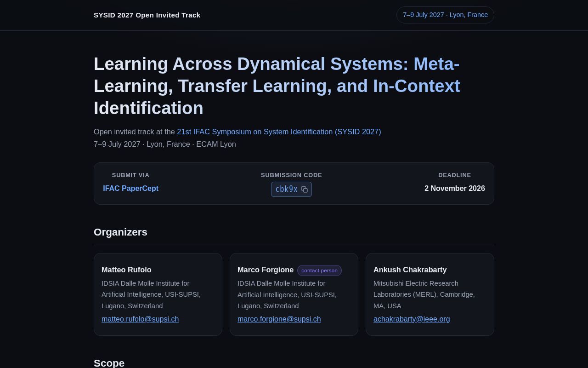Screen dimensions: 588x368
Task: Click Marco Forgione's IDSIA affiliation text
Action: pos(287,294)
